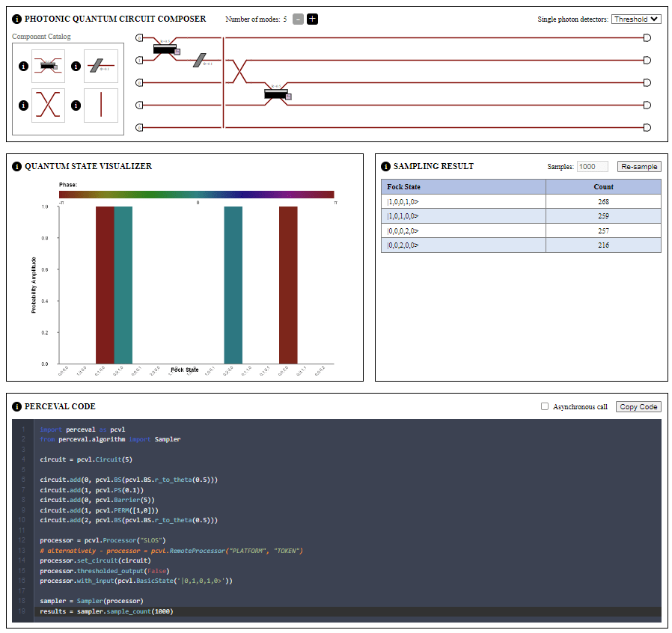Open the Single photon detectors dropdown

[636, 19]
